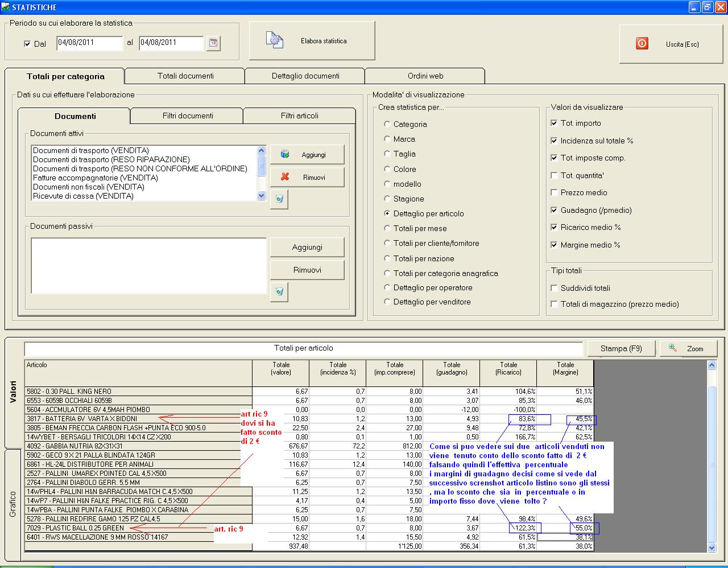
Task: Uncheck the Dal period checkbox
Action: tap(27, 44)
